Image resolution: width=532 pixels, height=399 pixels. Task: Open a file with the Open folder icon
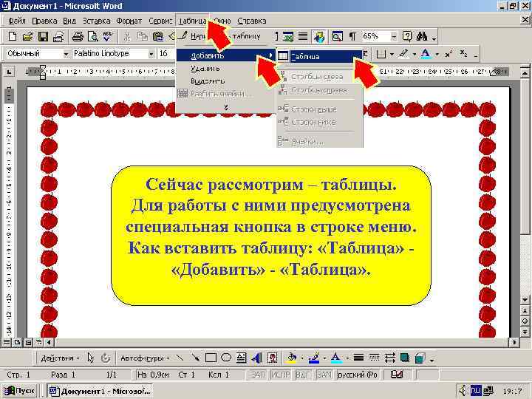click(27, 36)
